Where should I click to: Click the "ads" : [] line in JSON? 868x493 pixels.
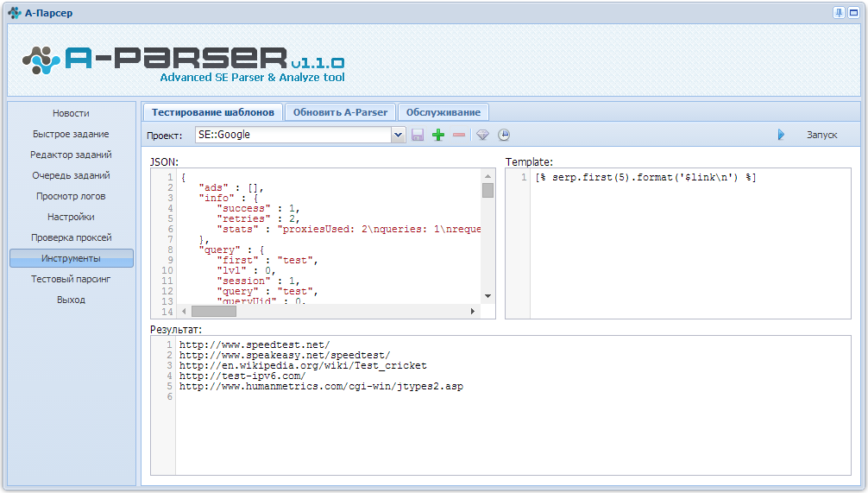coord(231,187)
